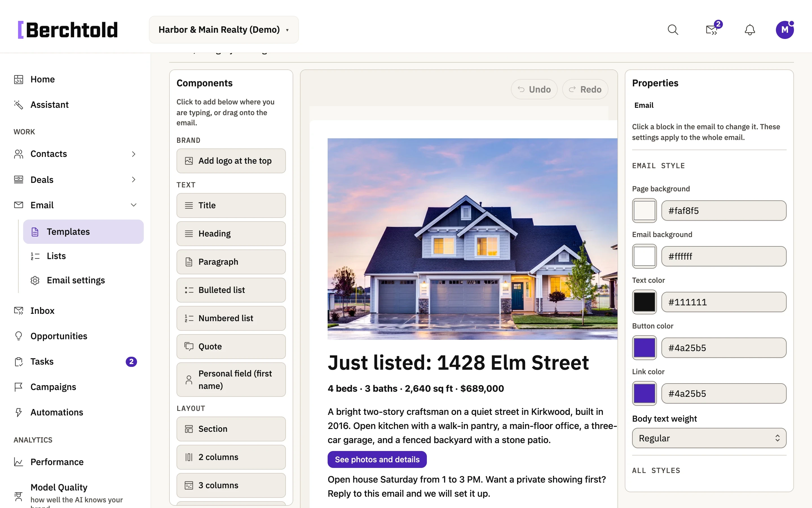Click the Automations lightning icon
This screenshot has width=812, height=508.
point(18,412)
